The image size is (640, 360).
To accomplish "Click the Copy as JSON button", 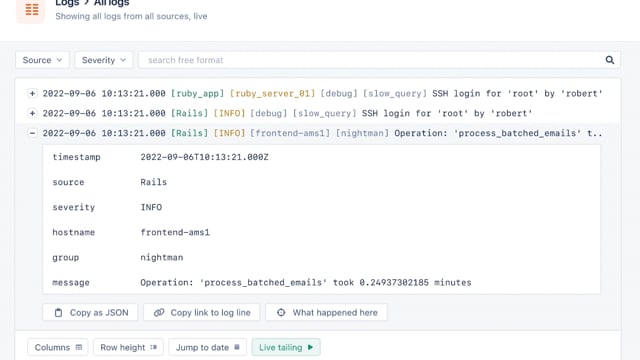I will point(90,313).
